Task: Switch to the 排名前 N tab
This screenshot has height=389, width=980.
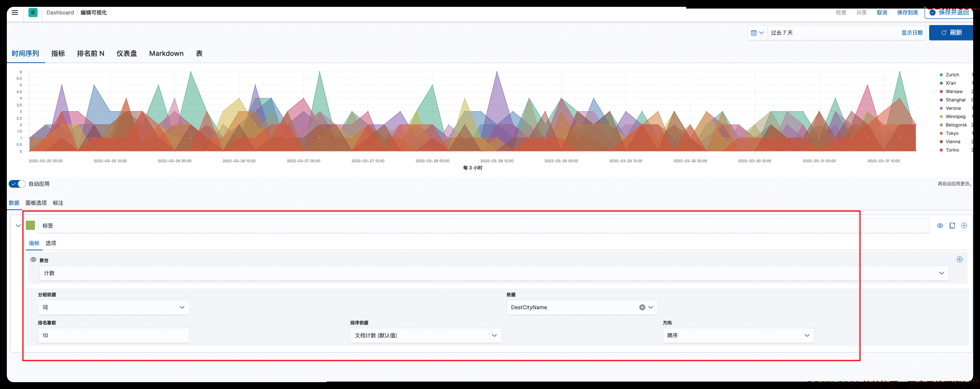Action: (x=90, y=54)
